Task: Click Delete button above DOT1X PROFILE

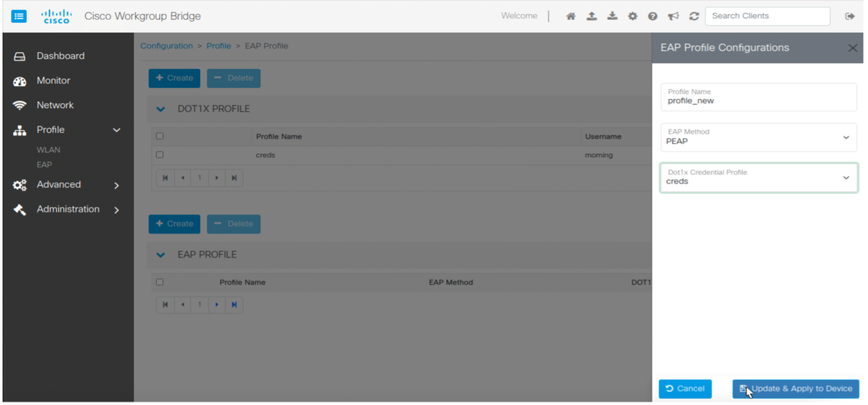Action: point(233,78)
